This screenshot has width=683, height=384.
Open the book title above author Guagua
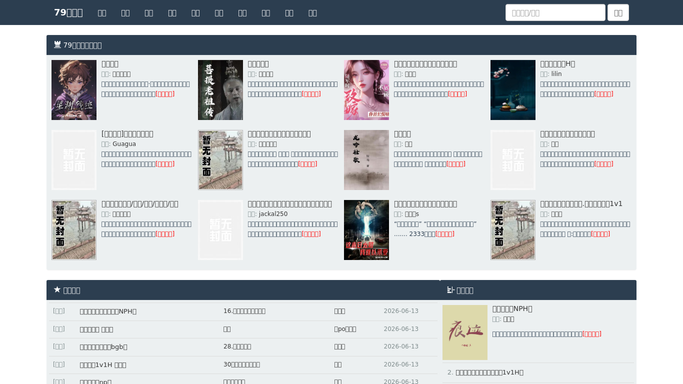pos(127,134)
